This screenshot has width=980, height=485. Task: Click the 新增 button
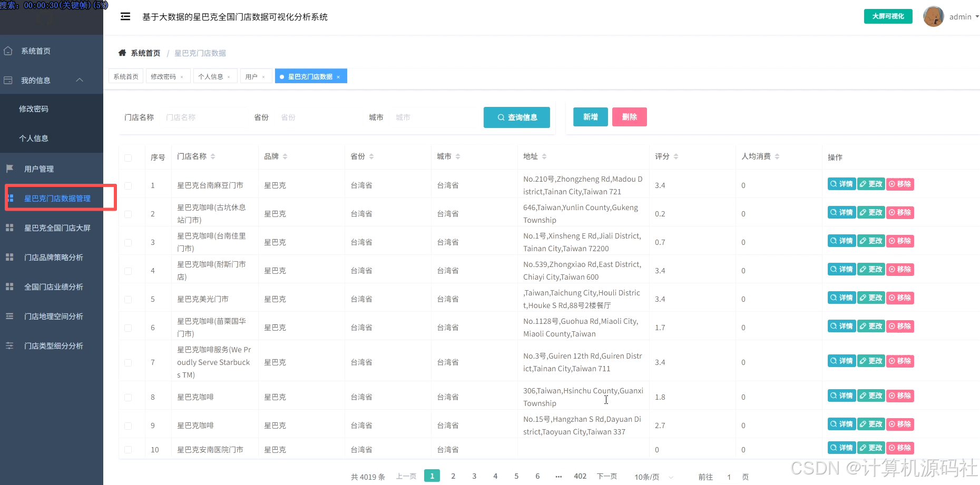pyautogui.click(x=591, y=117)
